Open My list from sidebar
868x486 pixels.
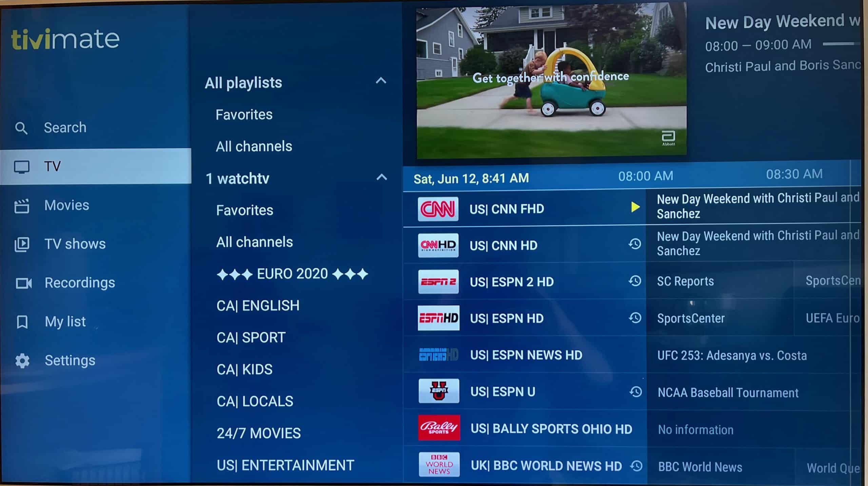65,321
